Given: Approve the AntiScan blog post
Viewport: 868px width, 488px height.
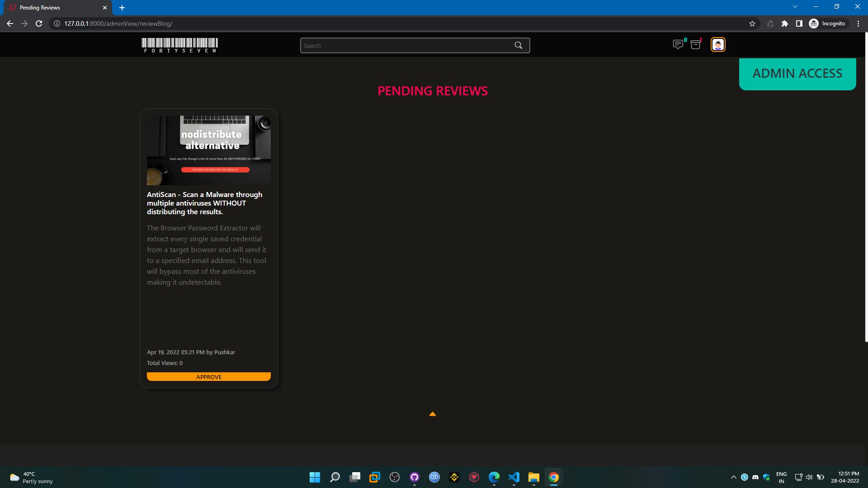Looking at the screenshot, I should click(208, 377).
